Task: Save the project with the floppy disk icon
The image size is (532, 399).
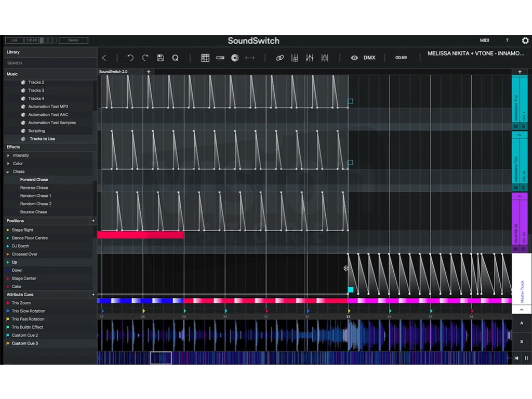Action: click(161, 58)
